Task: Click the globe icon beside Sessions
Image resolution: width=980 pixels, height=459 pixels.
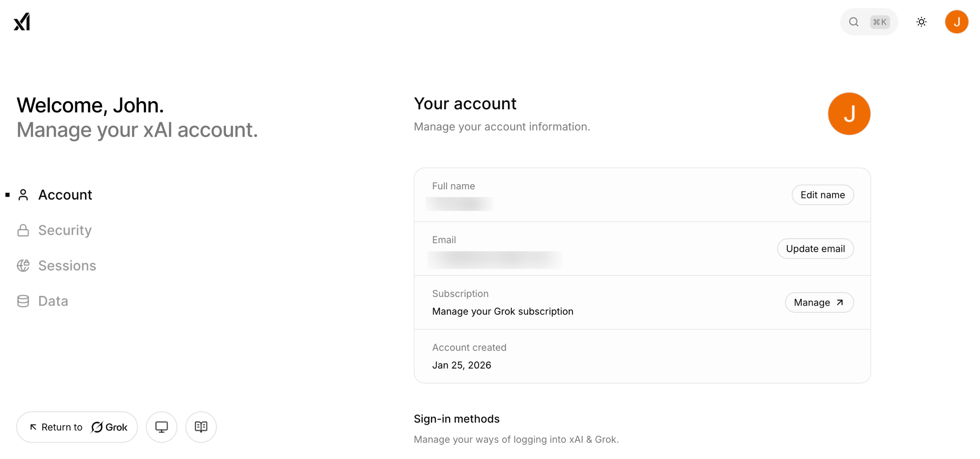Action: coord(23,266)
